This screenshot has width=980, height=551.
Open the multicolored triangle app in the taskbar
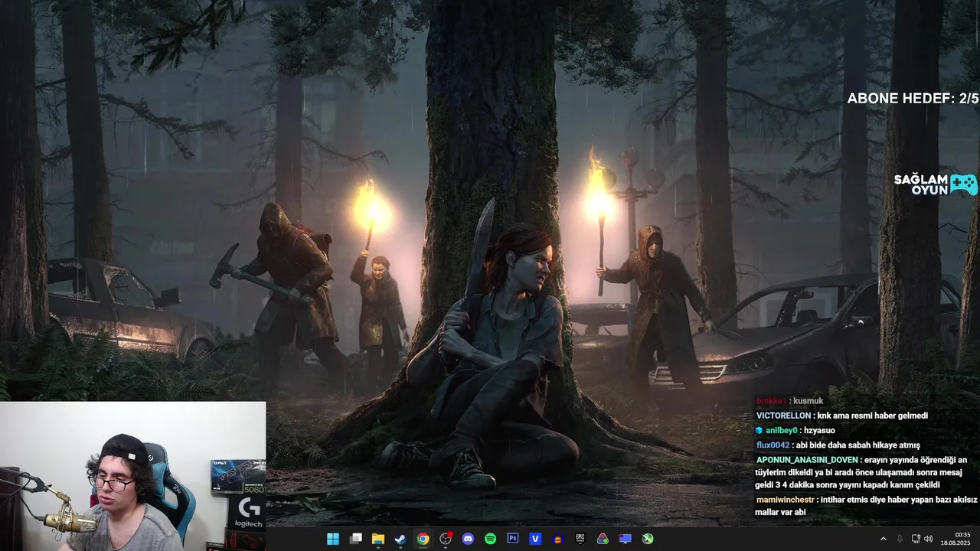[603, 539]
